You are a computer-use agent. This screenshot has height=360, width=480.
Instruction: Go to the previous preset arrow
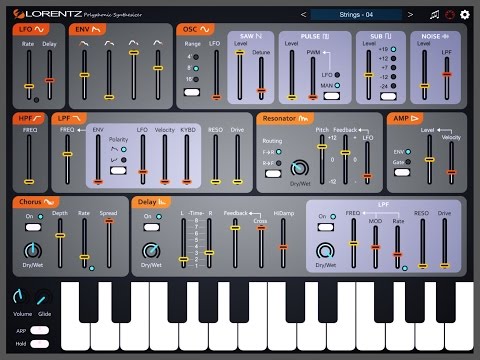pos(303,15)
